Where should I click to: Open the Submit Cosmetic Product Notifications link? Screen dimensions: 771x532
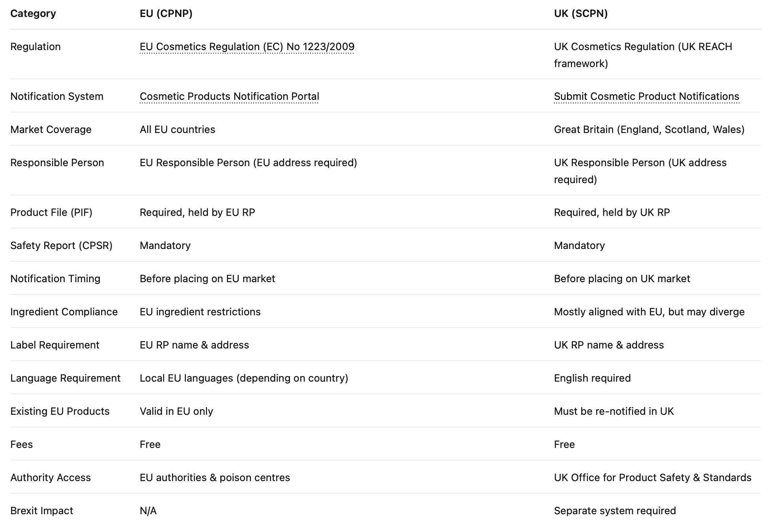coord(646,96)
